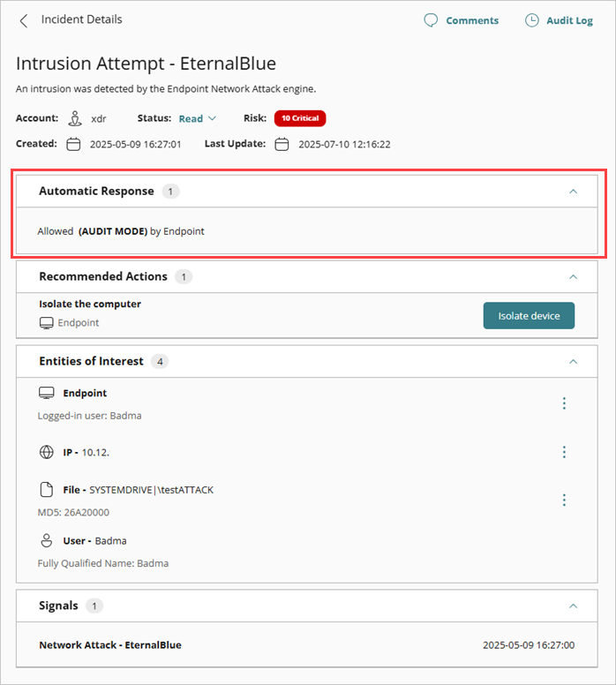Click the back arrow beside Incident Details
This screenshot has width=616, height=685.
(x=24, y=20)
